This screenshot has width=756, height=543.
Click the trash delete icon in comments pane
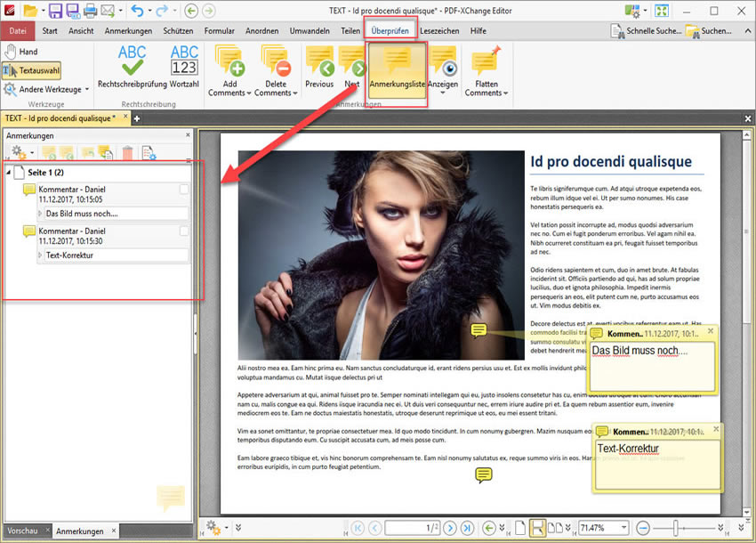tap(127, 153)
